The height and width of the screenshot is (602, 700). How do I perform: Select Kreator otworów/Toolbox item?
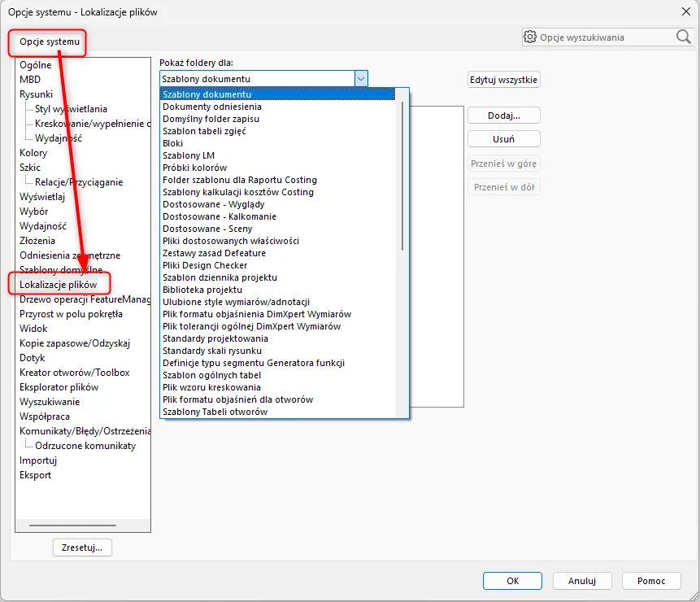[x=75, y=373]
